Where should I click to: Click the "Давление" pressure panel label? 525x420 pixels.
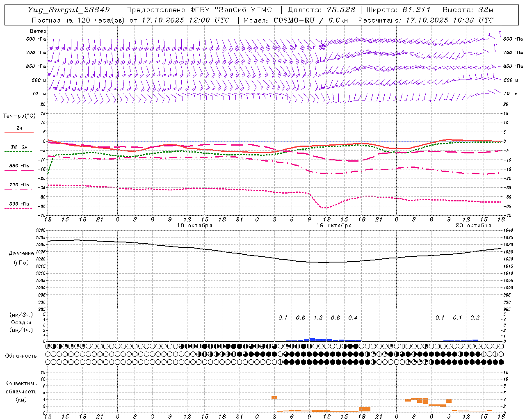click(21, 253)
